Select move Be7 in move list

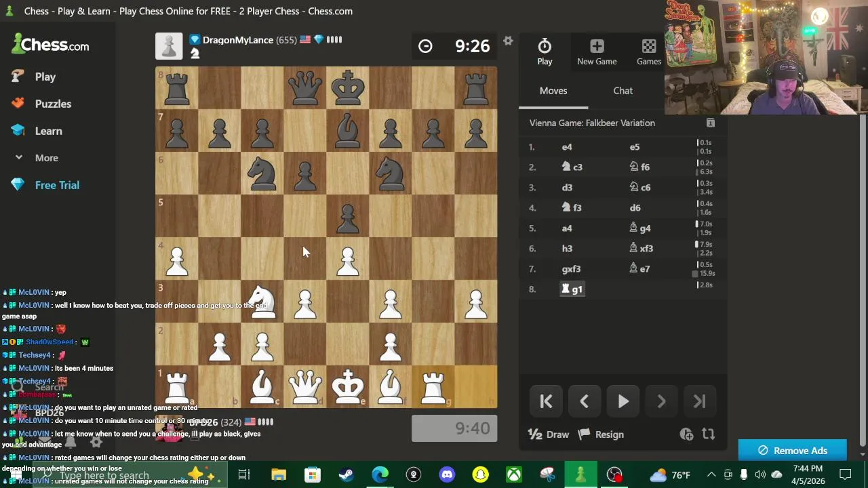coord(639,269)
